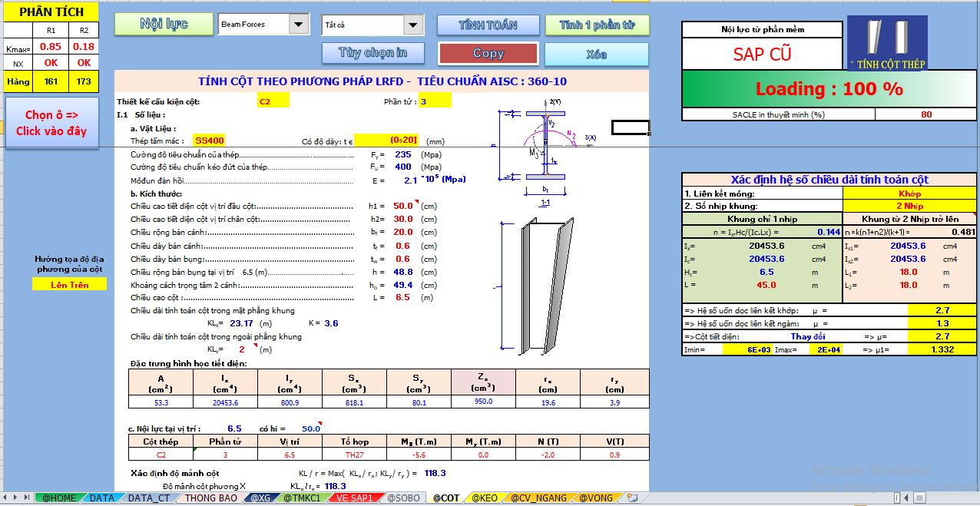Click the Loading : 100 % progress bar
Screen dimensions: 980x506
(x=829, y=89)
